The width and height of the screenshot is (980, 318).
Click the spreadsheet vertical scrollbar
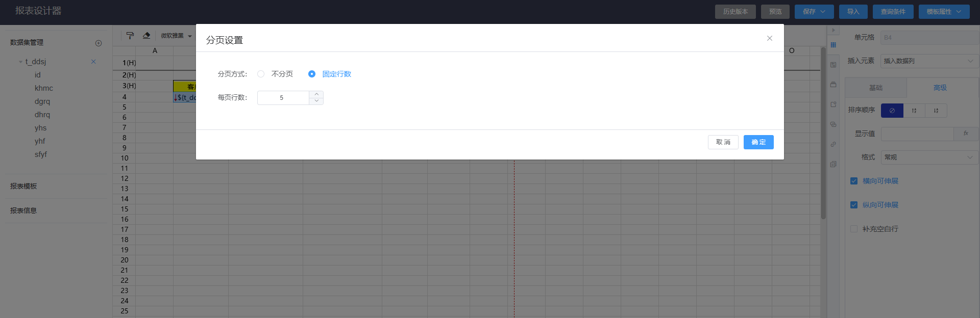tap(823, 132)
